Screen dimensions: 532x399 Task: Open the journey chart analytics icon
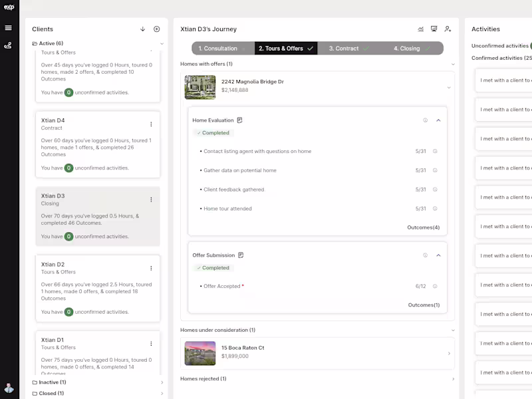[x=421, y=29]
